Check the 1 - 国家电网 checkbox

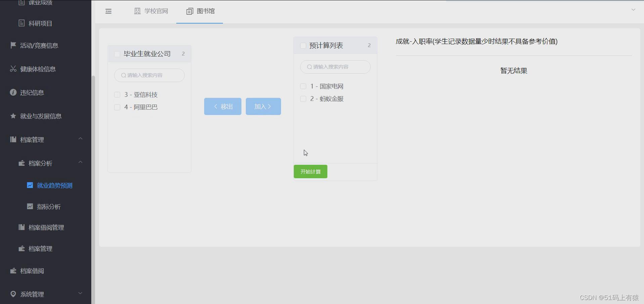pos(303,86)
